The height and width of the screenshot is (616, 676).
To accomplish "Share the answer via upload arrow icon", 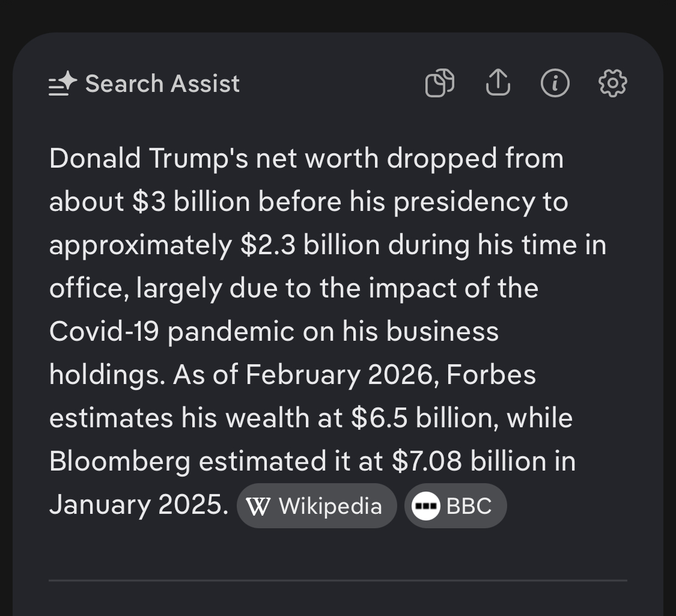I will [498, 82].
